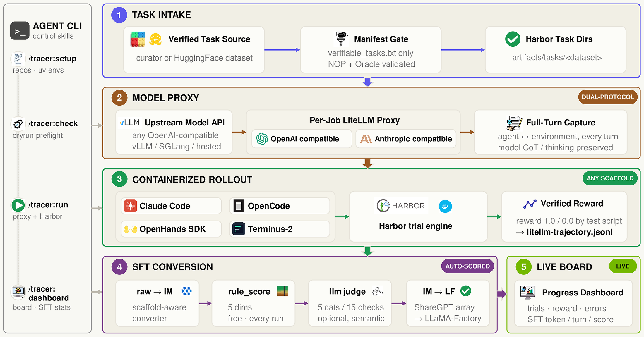
Task: Click the colorful blocks icon in Verified Task Source
Action: click(138, 39)
